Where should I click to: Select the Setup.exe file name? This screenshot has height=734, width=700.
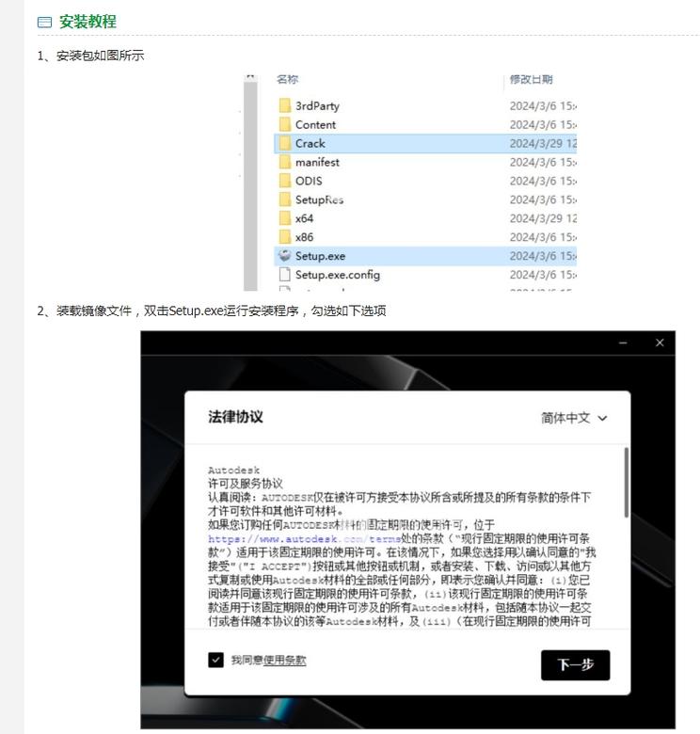pos(320,256)
